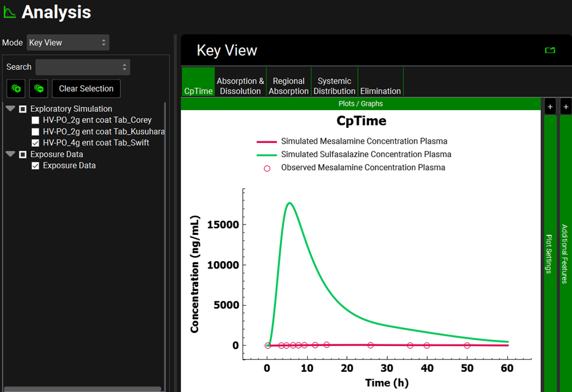Click green Sulfasalazine legend line swatch

coord(267,155)
